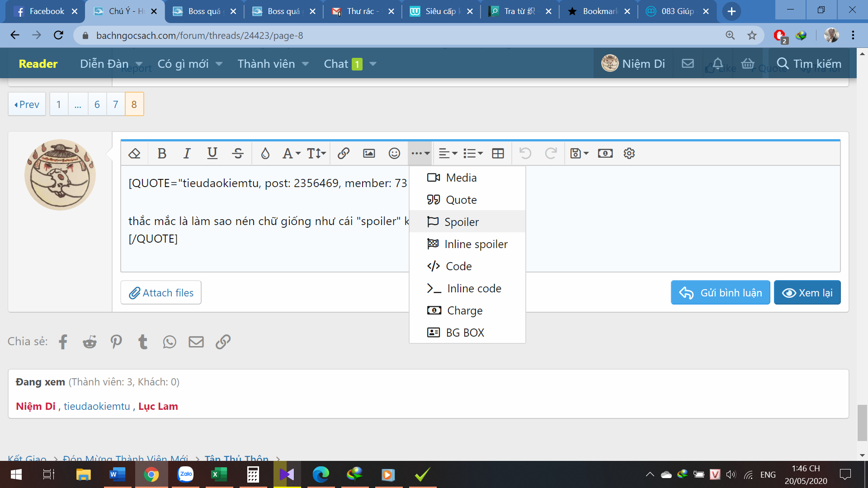Click the Attach files button
This screenshot has width=868, height=488.
pyautogui.click(x=161, y=293)
